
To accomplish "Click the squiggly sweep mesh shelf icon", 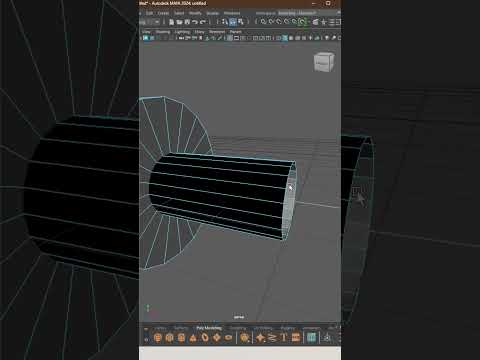I will (272, 338).
